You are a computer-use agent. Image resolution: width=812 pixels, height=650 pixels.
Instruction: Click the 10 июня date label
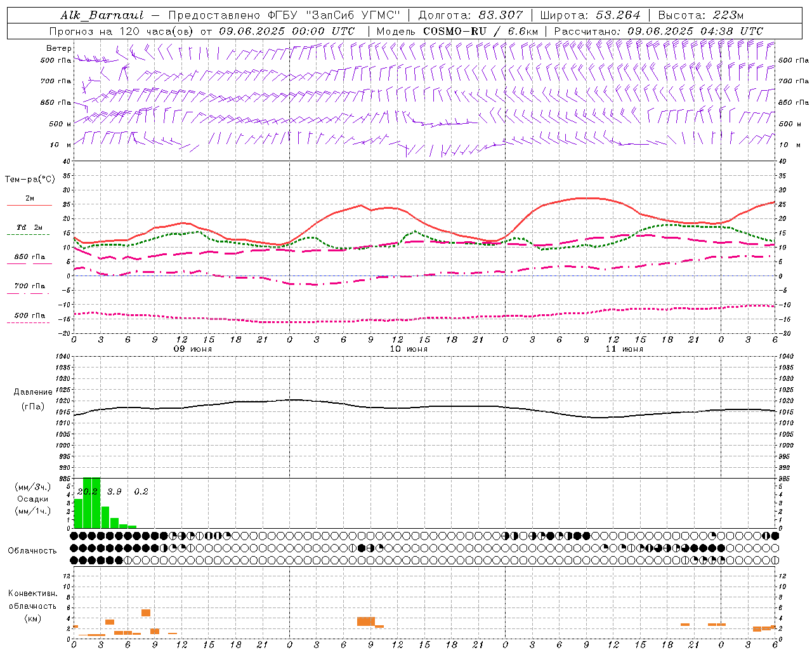click(x=409, y=349)
